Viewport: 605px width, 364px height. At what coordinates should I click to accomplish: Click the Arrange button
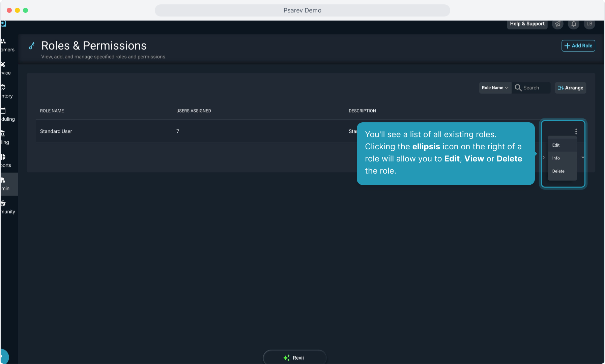tap(570, 88)
